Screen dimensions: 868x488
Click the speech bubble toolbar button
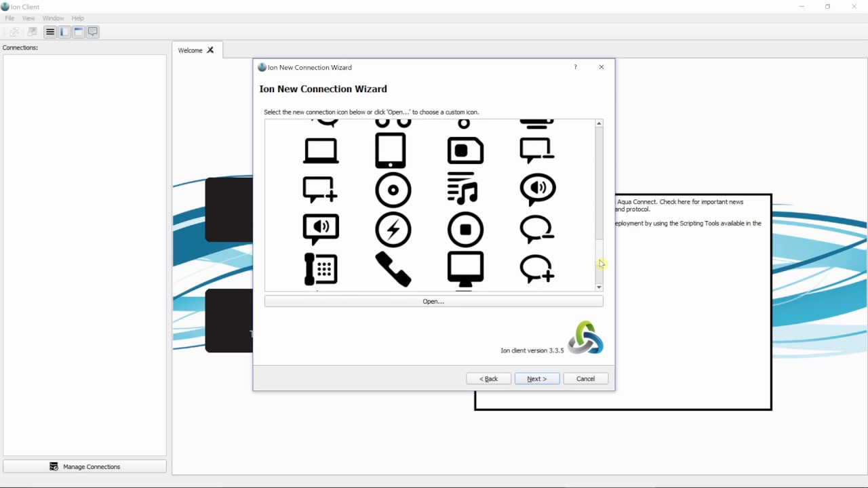pos(93,32)
